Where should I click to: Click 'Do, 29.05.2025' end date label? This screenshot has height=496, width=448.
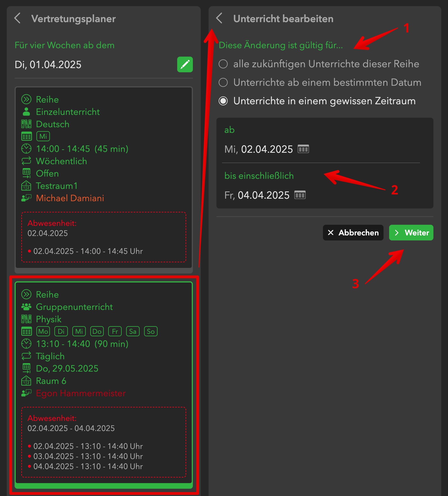(x=67, y=368)
